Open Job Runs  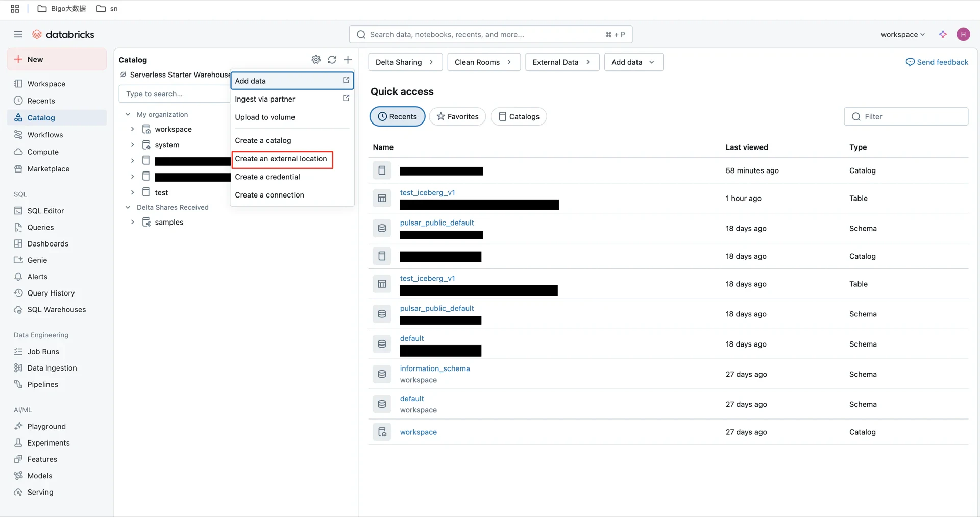click(57, 352)
